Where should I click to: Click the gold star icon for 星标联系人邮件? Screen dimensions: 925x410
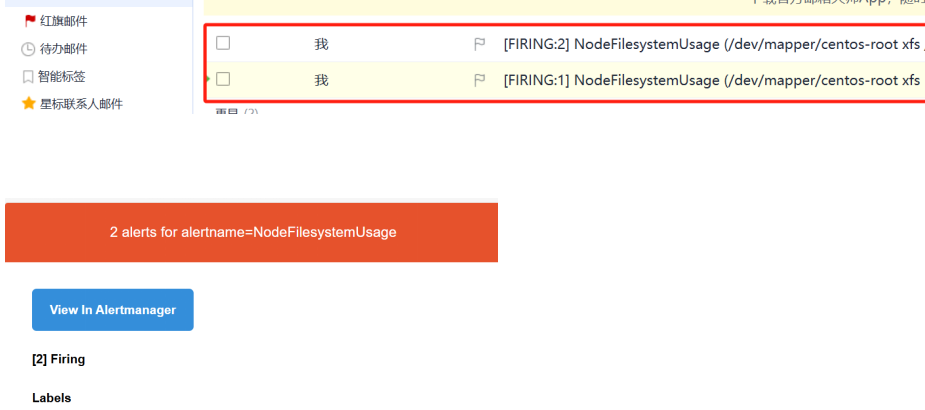pos(28,104)
